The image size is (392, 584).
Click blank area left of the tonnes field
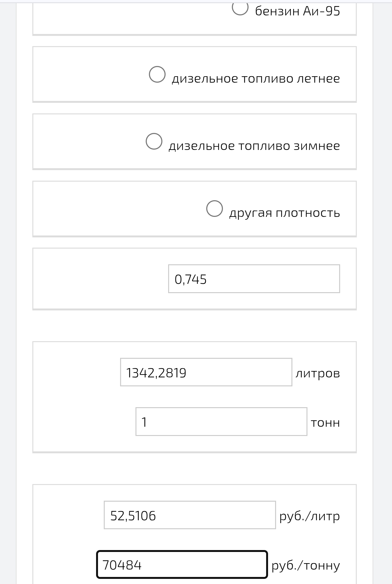click(83, 422)
